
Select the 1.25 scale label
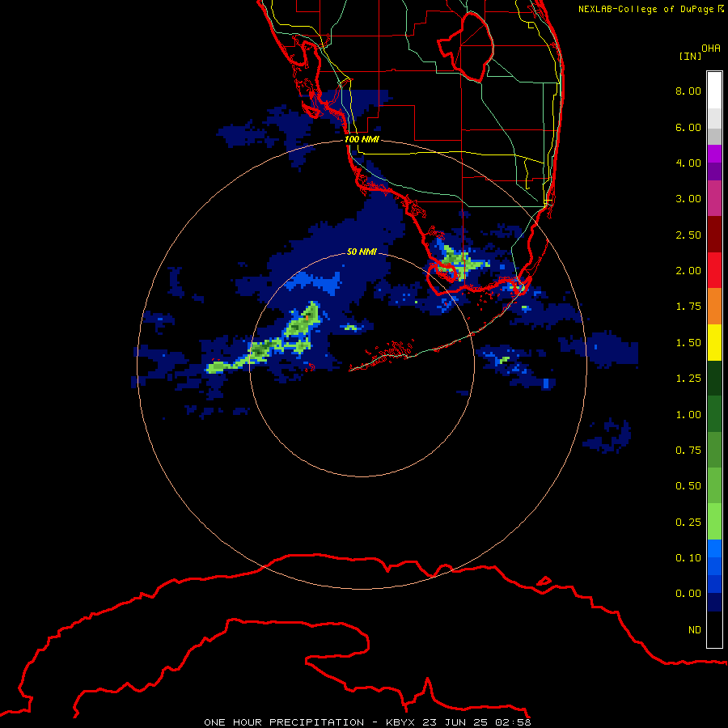coord(688,379)
